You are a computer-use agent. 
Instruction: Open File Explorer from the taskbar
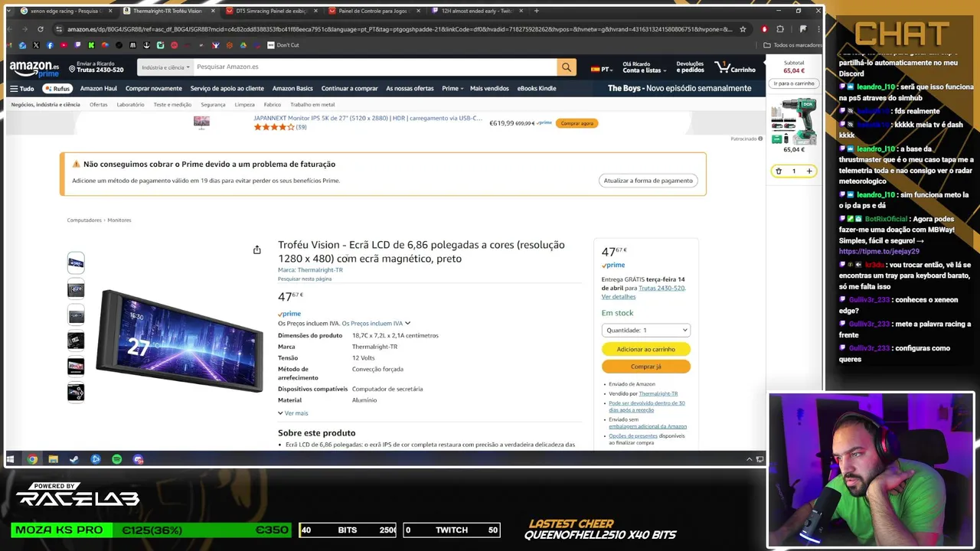point(53,459)
